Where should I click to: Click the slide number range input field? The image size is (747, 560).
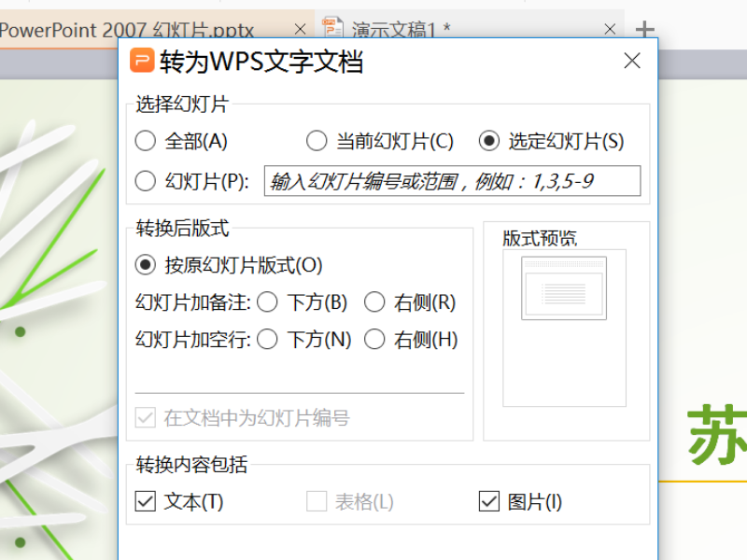[453, 182]
